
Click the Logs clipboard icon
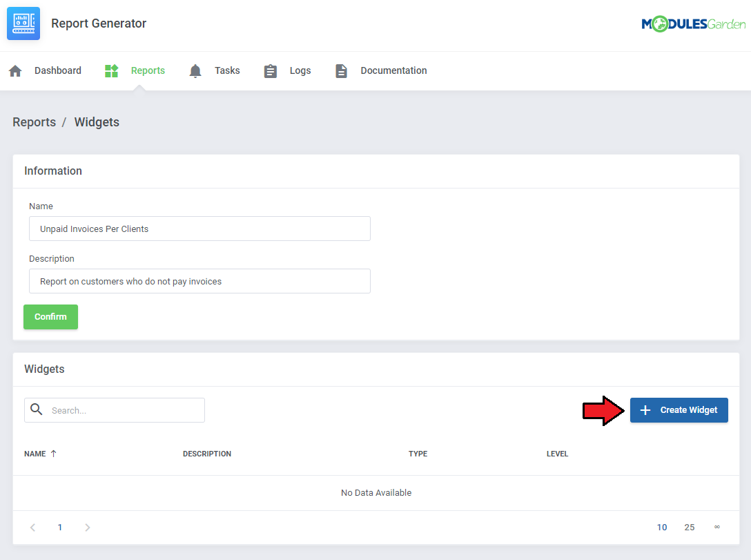270,71
